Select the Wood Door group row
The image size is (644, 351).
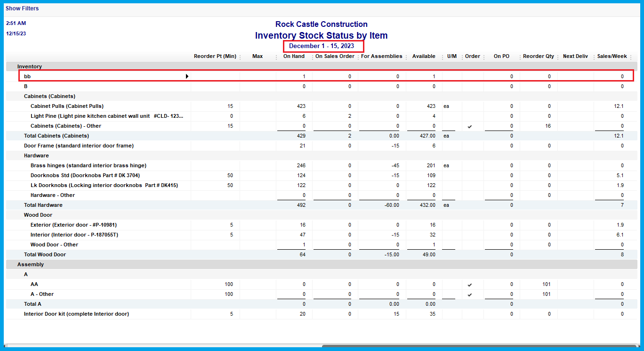pyautogui.click(x=322, y=215)
